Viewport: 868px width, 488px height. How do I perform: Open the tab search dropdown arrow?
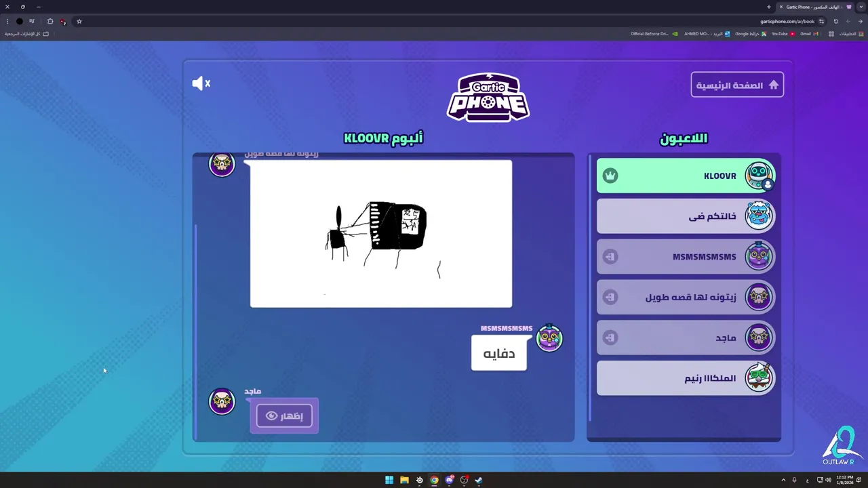[861, 7]
